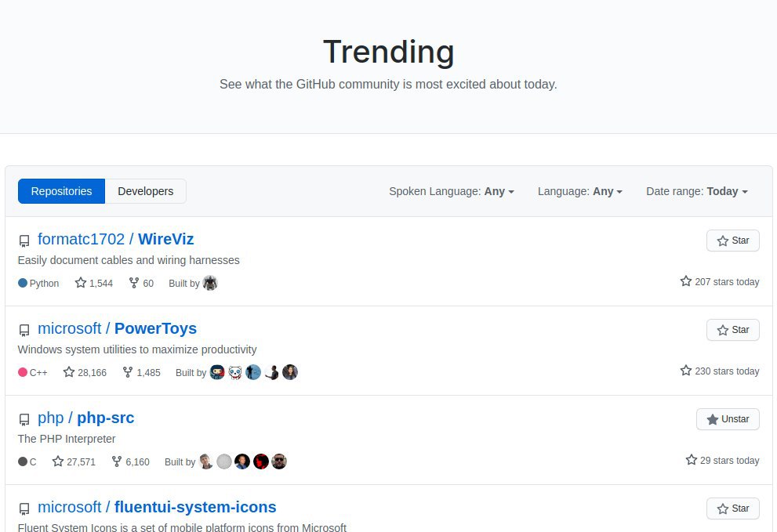Image resolution: width=777 pixels, height=532 pixels.
Task: Click second PowerToys contributor avatar
Action: coord(235,372)
